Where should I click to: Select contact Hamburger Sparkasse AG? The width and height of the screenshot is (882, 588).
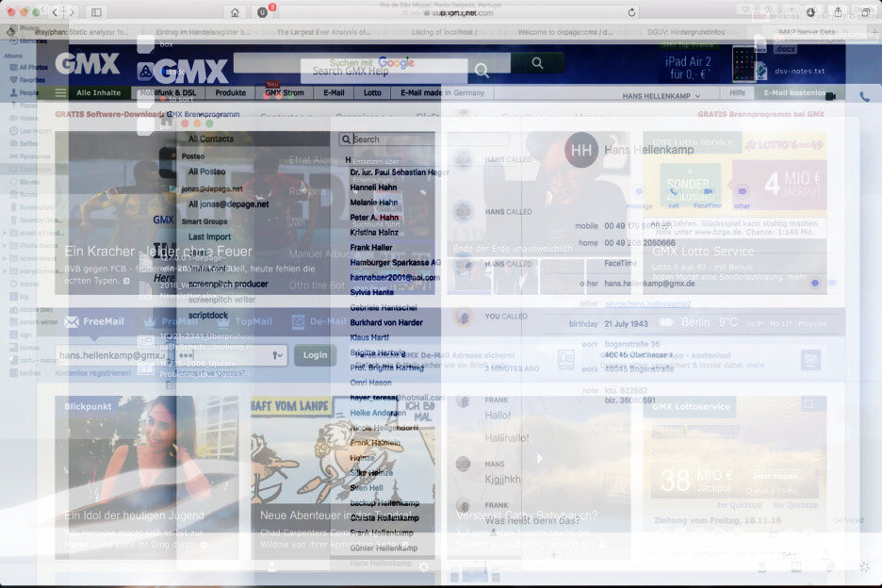(396, 262)
